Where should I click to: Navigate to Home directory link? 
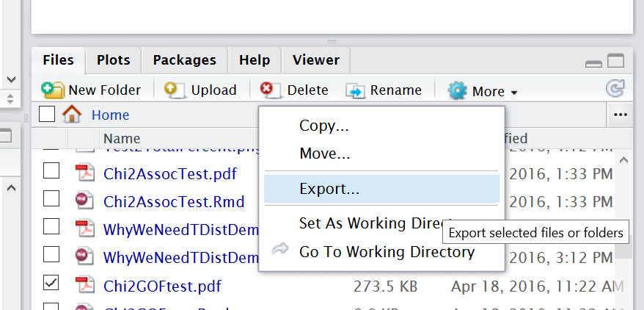(x=110, y=115)
